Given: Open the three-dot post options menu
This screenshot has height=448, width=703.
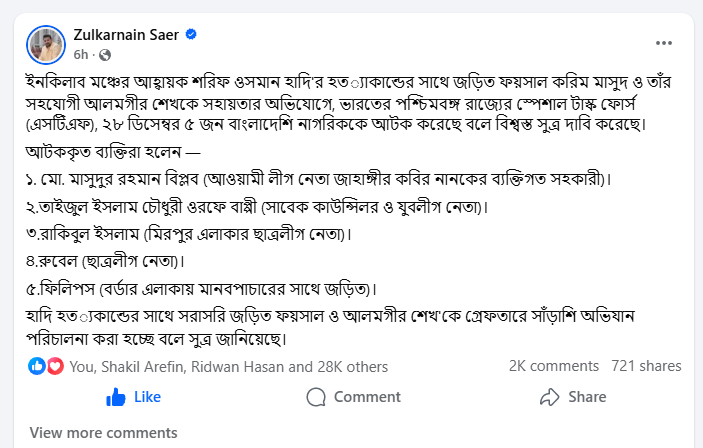Looking at the screenshot, I should (664, 43).
